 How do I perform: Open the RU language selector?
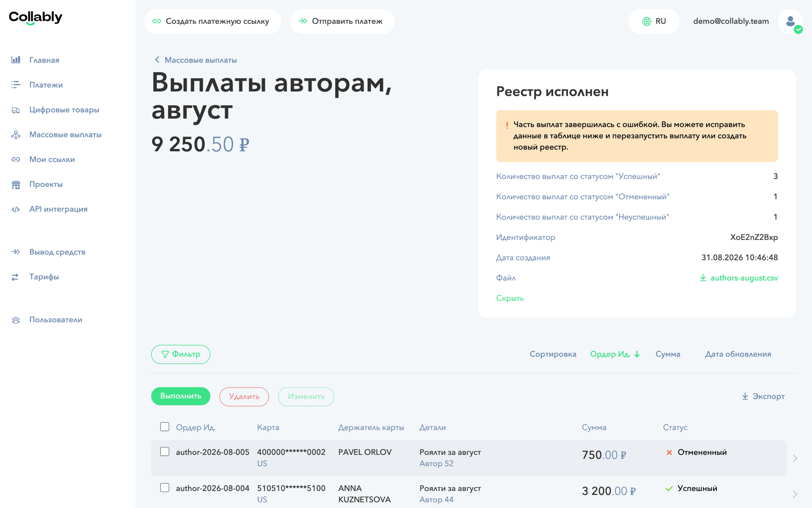coord(654,21)
